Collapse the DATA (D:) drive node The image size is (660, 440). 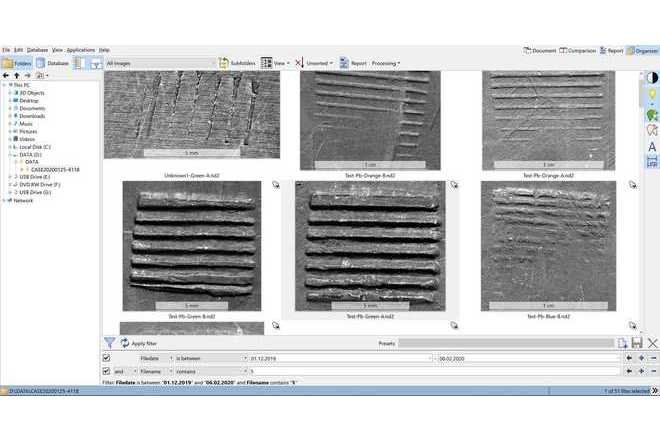click(x=10, y=155)
